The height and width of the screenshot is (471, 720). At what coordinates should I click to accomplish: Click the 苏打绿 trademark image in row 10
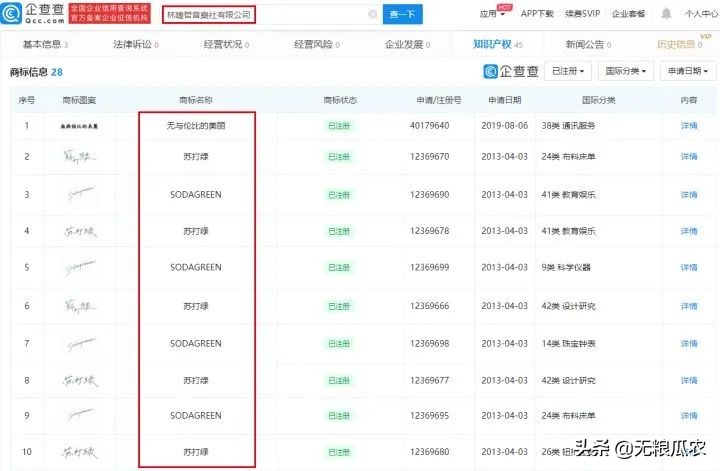[80, 452]
